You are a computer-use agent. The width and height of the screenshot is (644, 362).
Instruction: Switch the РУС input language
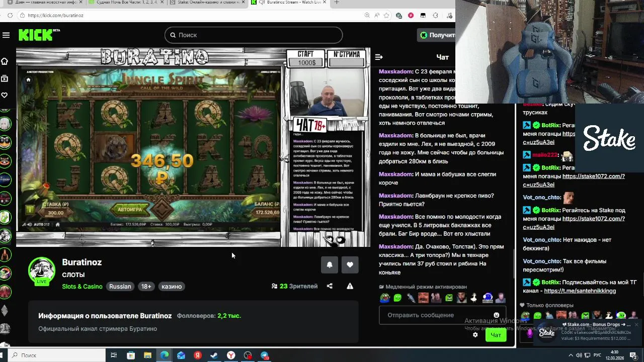pyautogui.click(x=599, y=355)
